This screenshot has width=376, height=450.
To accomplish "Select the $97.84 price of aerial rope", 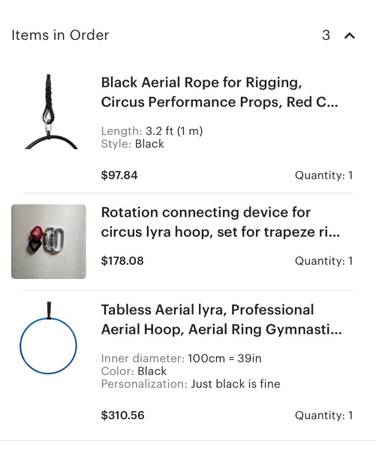I will [x=119, y=175].
